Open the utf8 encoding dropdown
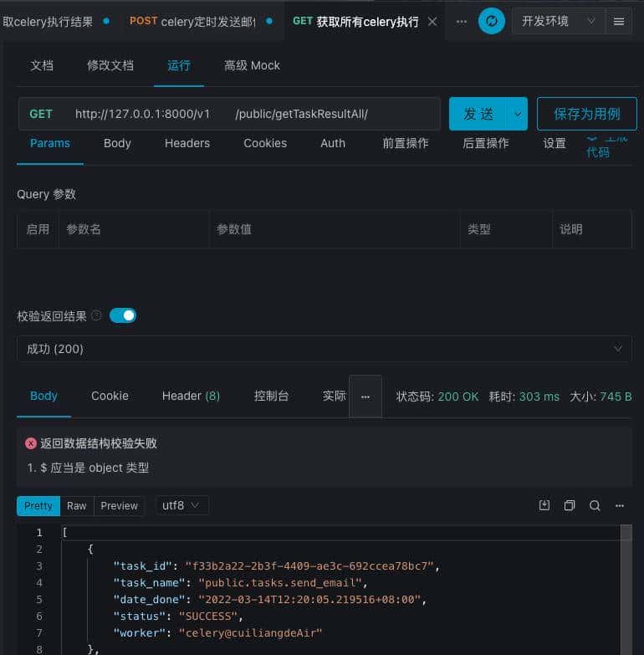Screen dimensions: 644x655 [x=181, y=505]
